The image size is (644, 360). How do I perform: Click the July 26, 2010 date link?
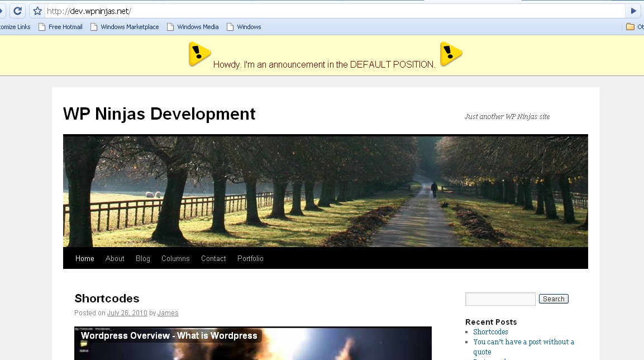(x=127, y=313)
